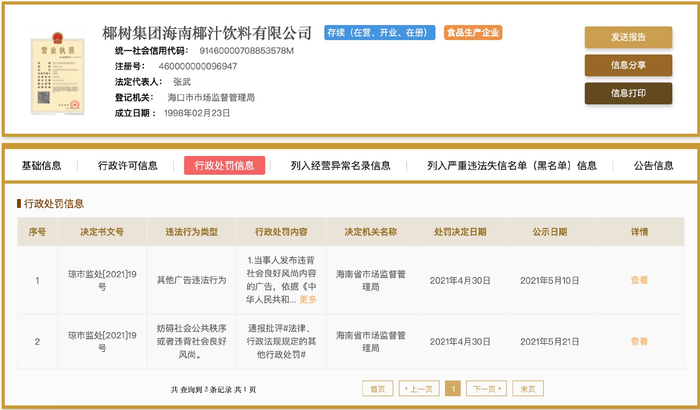This screenshot has width=700, height=410.
Task: Go to 下一页 in the pagination
Action: pyautogui.click(x=487, y=389)
